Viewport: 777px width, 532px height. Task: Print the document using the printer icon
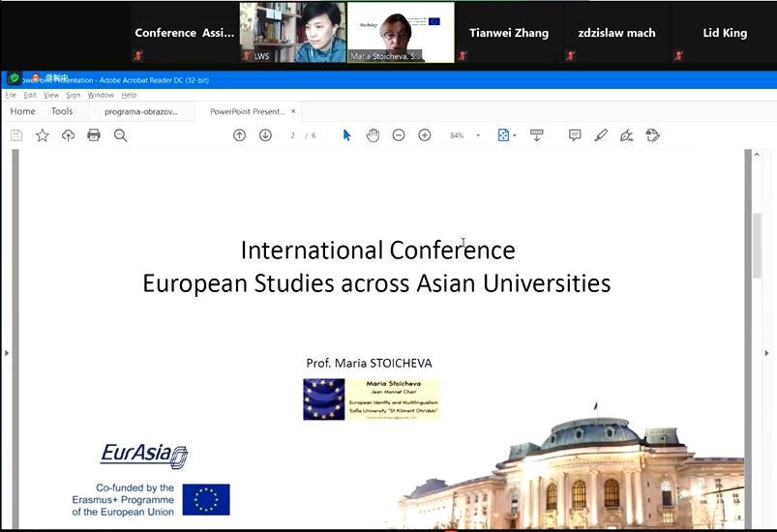click(94, 135)
